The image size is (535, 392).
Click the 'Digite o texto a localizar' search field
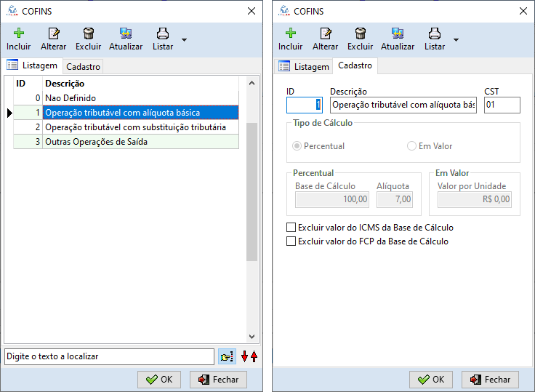coord(109,356)
